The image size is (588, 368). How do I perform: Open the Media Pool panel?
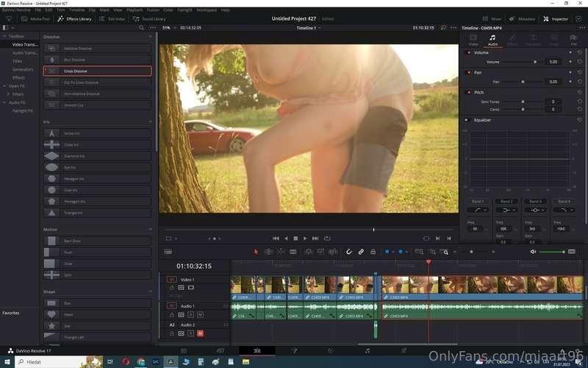coord(35,19)
